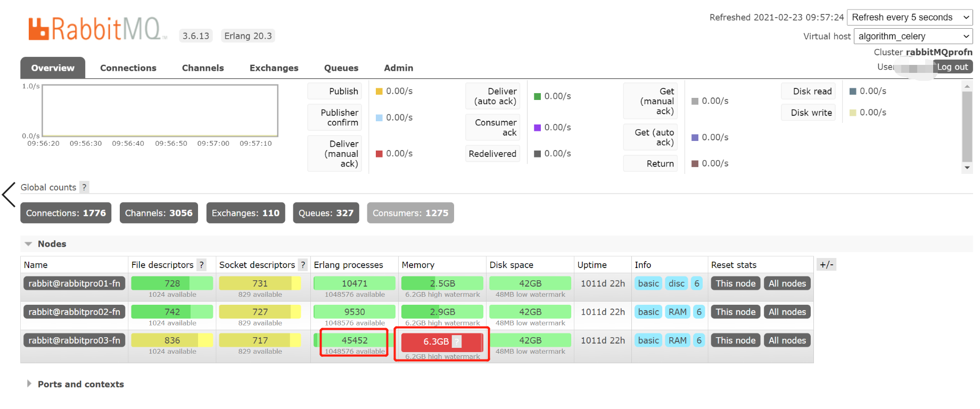Click the purple Consumer ack swatch
Screen dimensions: 980x409
click(537, 128)
